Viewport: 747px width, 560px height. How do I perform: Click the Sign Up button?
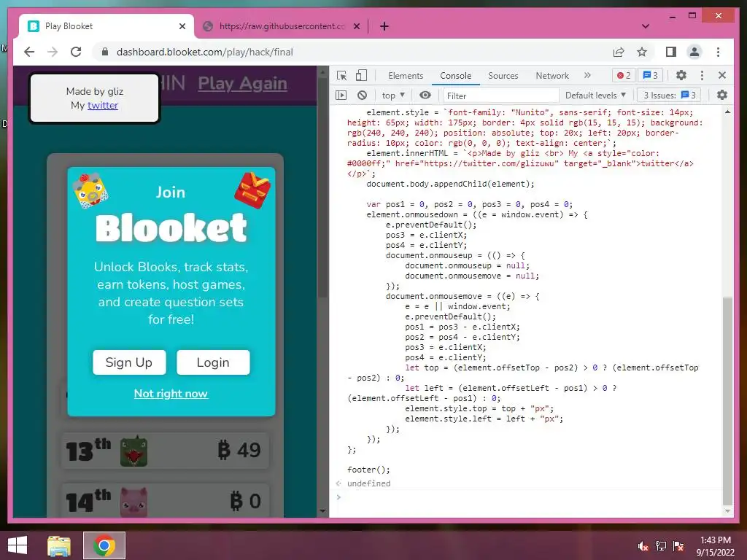click(129, 362)
